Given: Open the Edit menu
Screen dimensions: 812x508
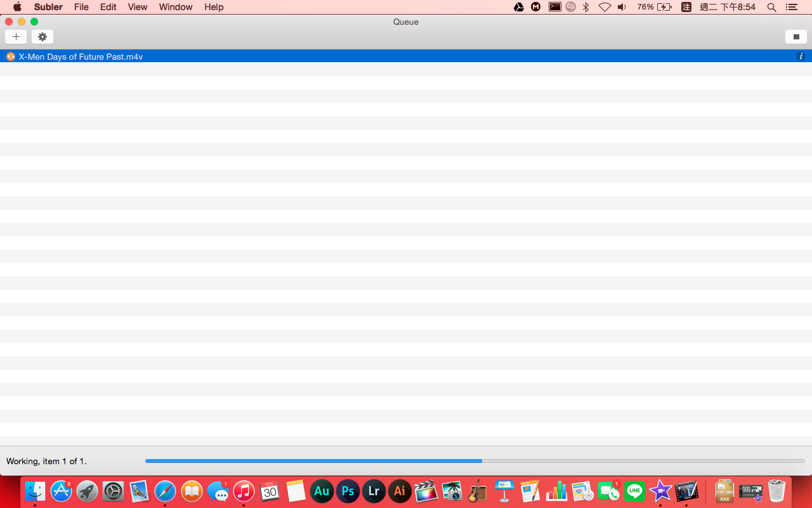Looking at the screenshot, I should pyautogui.click(x=108, y=7).
